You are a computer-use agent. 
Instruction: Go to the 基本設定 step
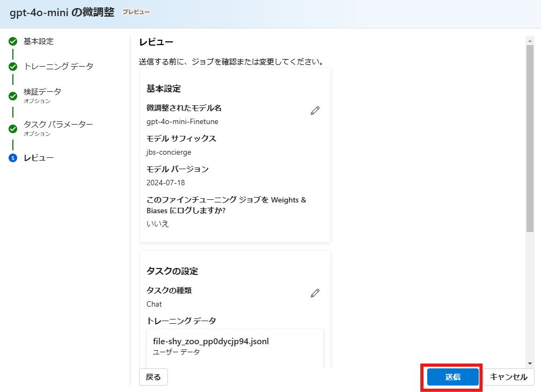point(38,41)
